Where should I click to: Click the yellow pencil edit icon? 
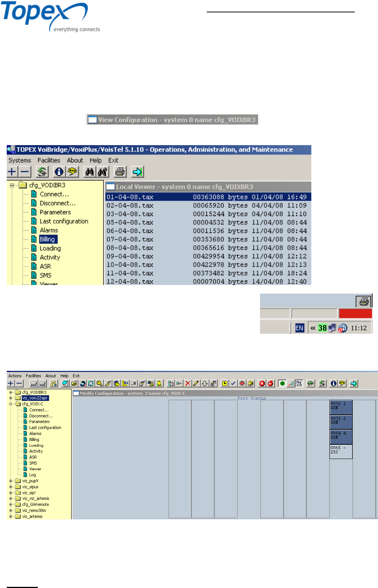pyautogui.click(x=196, y=383)
